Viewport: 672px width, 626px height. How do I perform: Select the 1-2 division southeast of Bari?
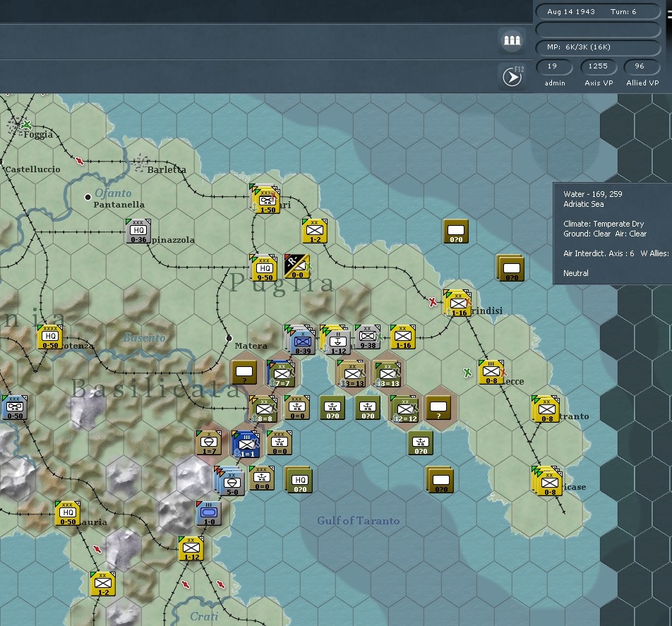315,231
